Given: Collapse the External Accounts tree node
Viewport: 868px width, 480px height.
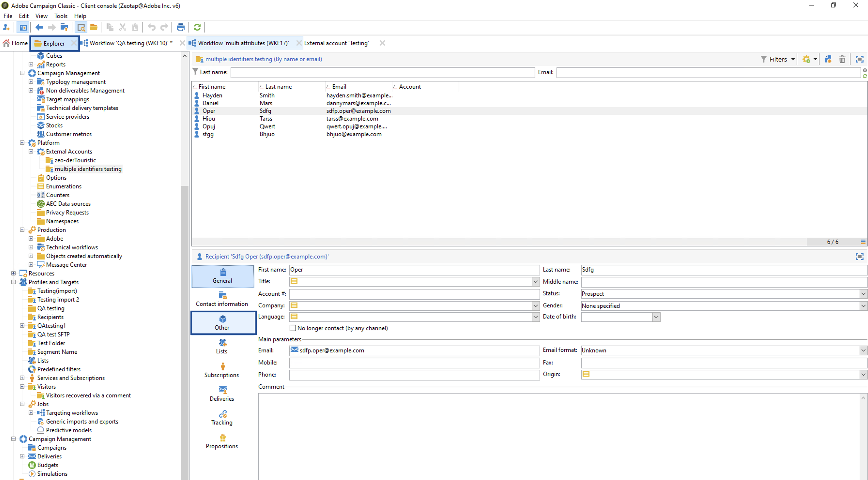Looking at the screenshot, I should (31, 151).
